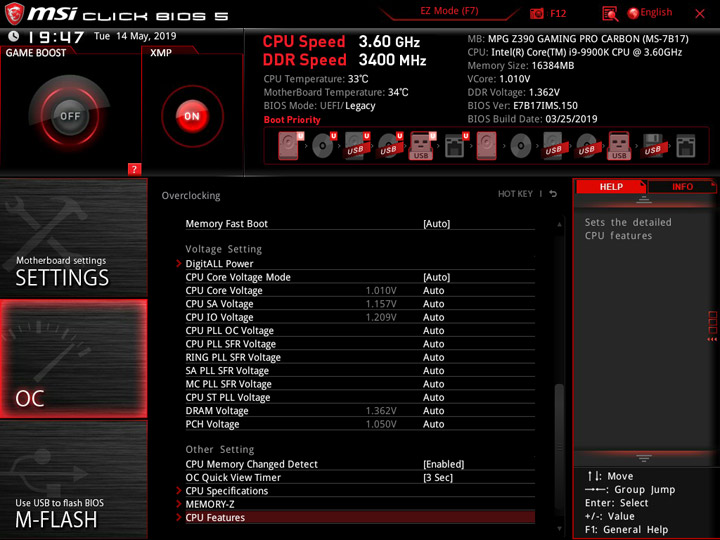Click the F12 screenshot camera icon
Viewport: 720px width, 540px height.
pyautogui.click(x=536, y=13)
